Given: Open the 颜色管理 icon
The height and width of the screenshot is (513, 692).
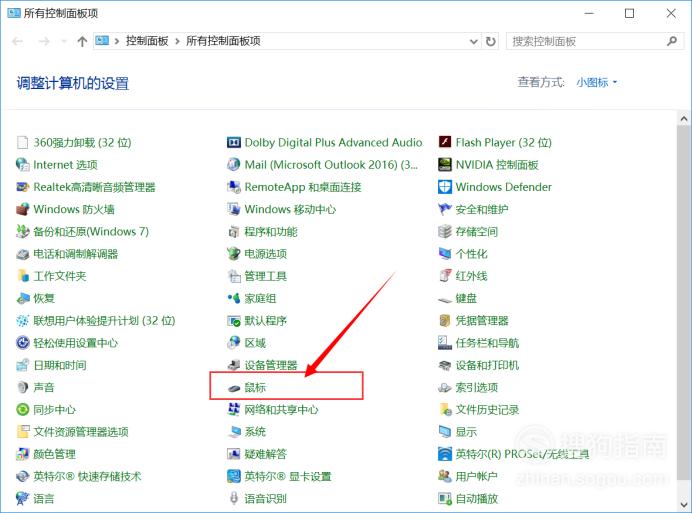Looking at the screenshot, I should coord(23,454).
